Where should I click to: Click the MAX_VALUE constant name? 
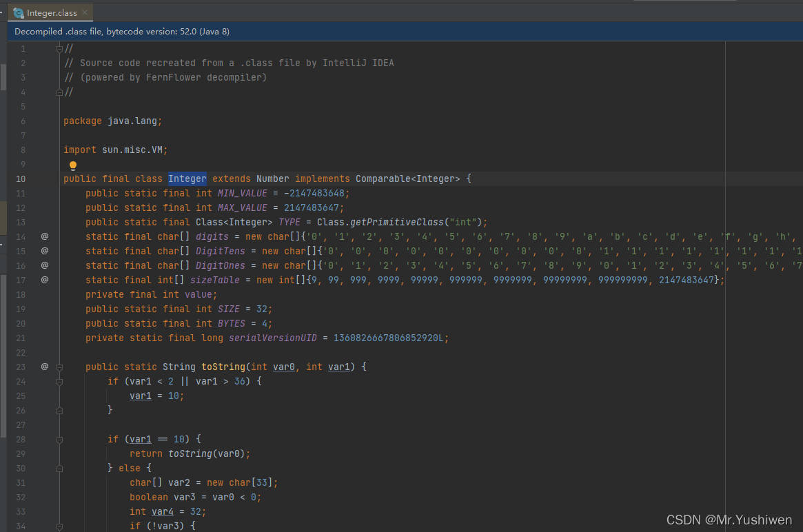242,208
